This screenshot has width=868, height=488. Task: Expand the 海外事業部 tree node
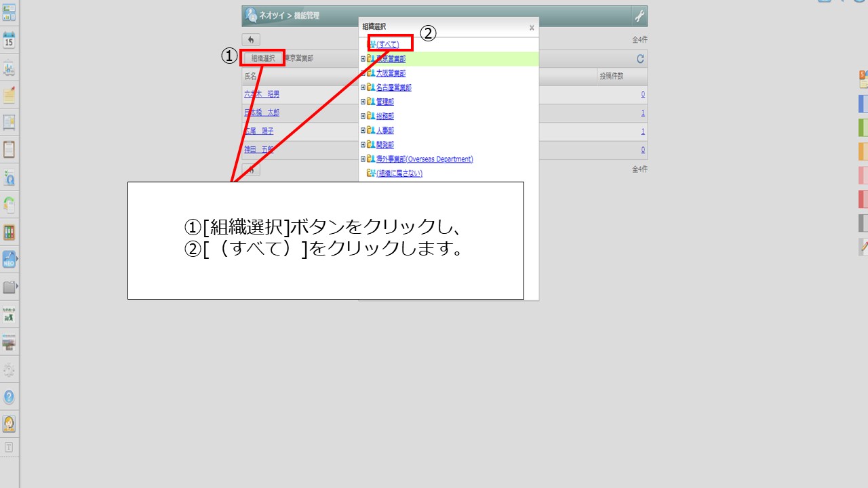(363, 159)
